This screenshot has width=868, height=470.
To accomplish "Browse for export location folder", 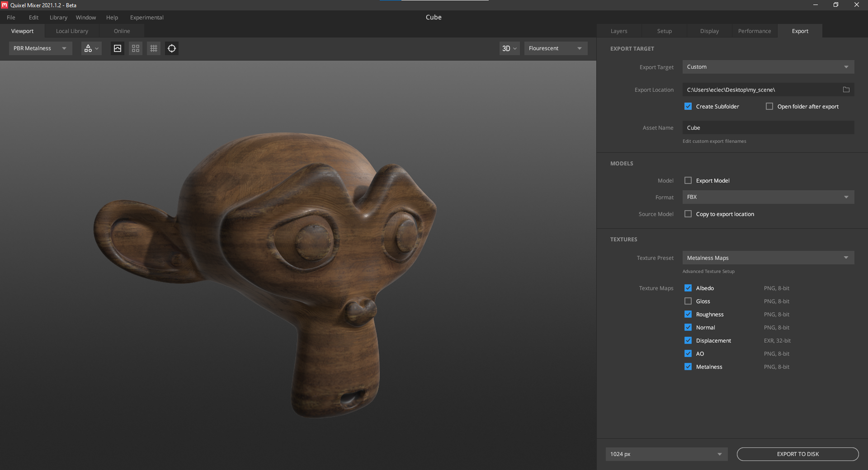I will pyautogui.click(x=846, y=90).
